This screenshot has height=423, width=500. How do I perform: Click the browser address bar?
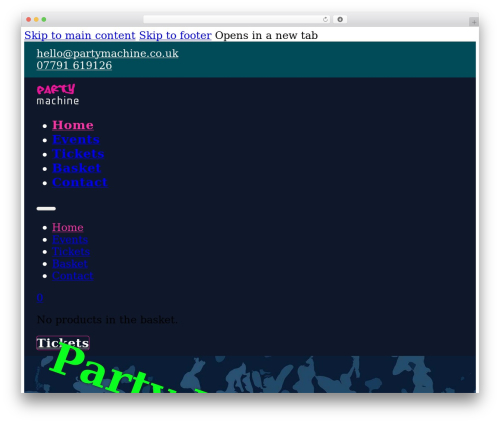point(236,20)
